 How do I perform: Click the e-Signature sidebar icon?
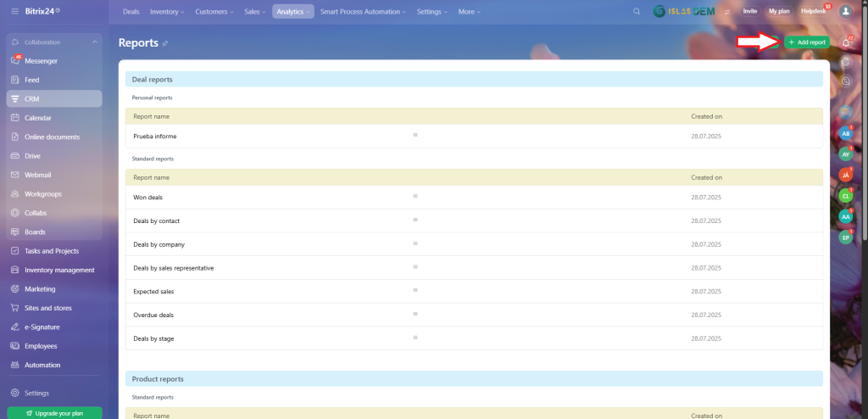15,327
